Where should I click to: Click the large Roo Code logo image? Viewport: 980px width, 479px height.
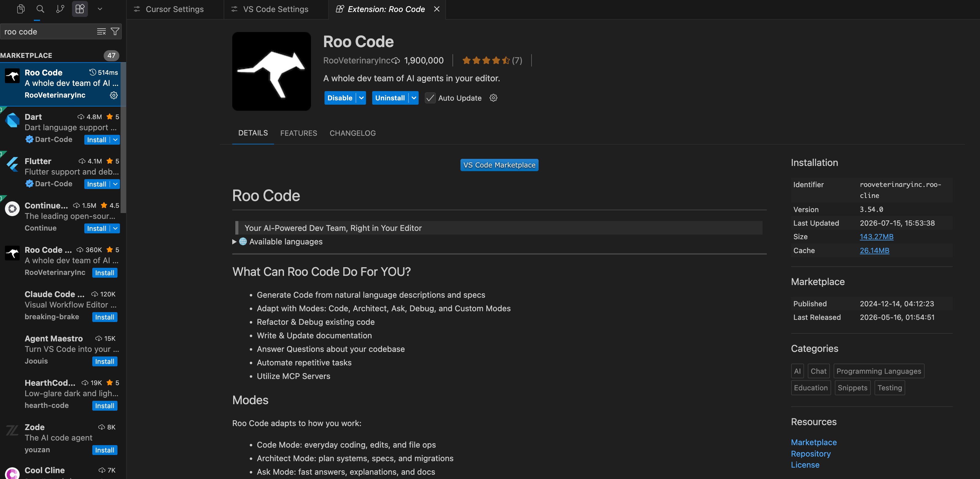pyautogui.click(x=272, y=71)
